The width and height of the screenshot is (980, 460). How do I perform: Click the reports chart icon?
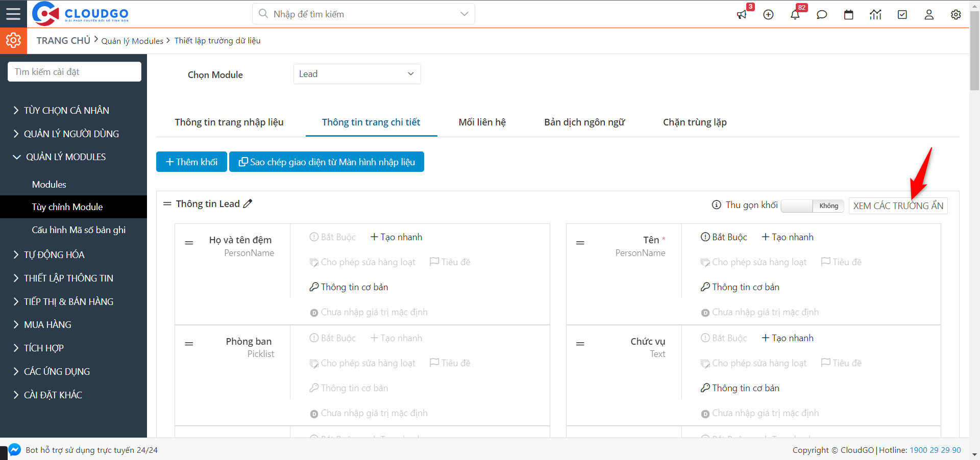click(x=875, y=15)
